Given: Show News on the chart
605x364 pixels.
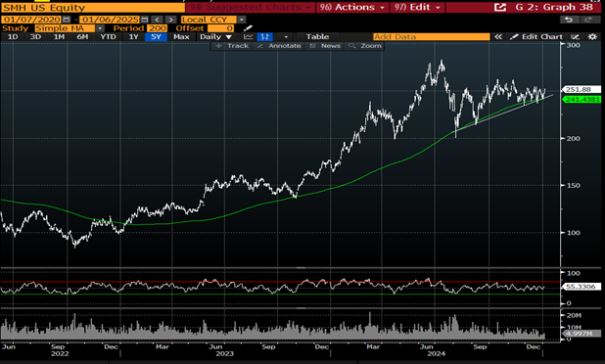Looking at the screenshot, I should [325, 46].
